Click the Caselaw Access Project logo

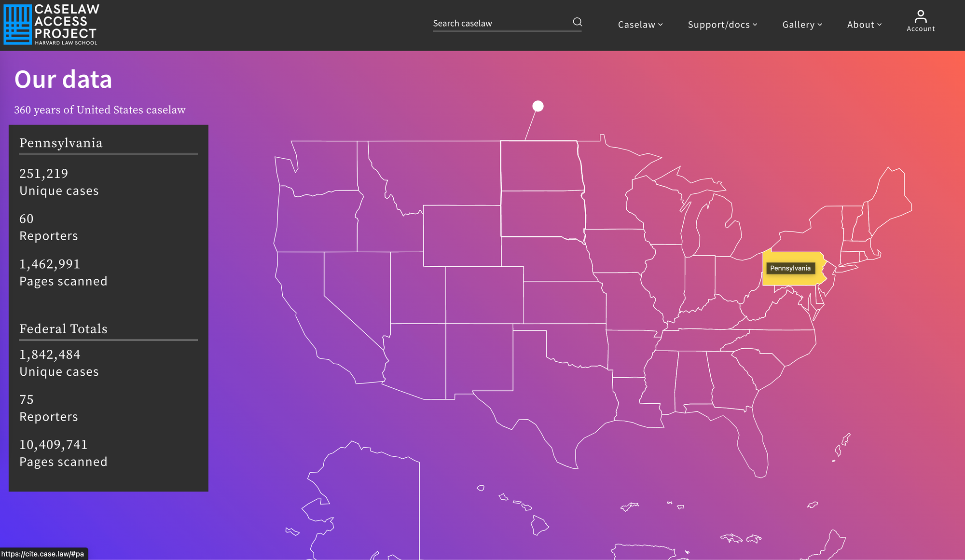51,25
